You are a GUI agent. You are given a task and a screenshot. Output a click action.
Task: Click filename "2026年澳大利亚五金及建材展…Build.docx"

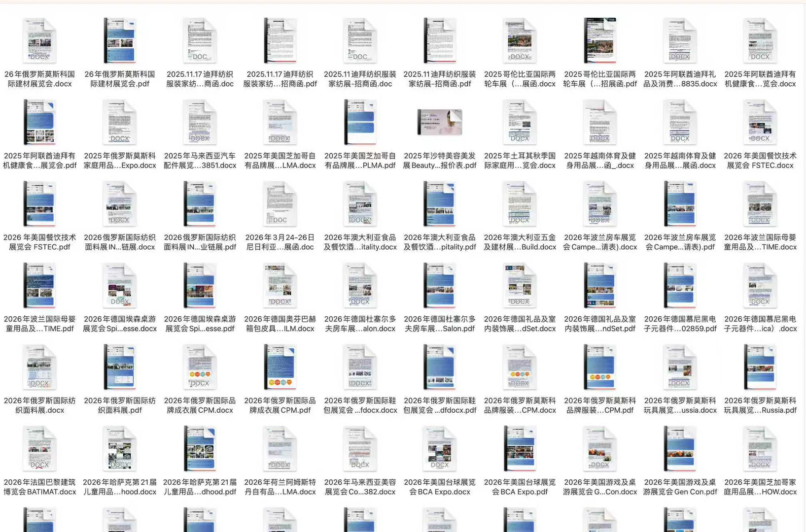click(x=520, y=242)
